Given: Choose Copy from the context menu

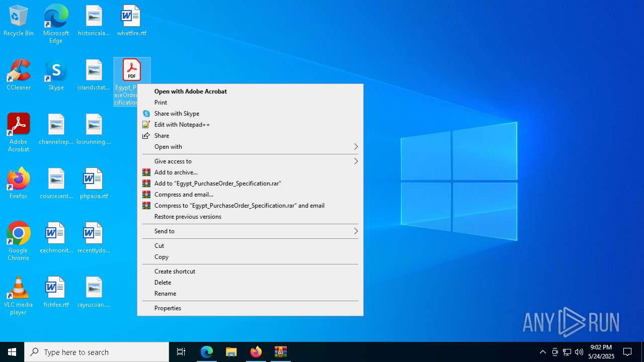Looking at the screenshot, I should point(250,257).
